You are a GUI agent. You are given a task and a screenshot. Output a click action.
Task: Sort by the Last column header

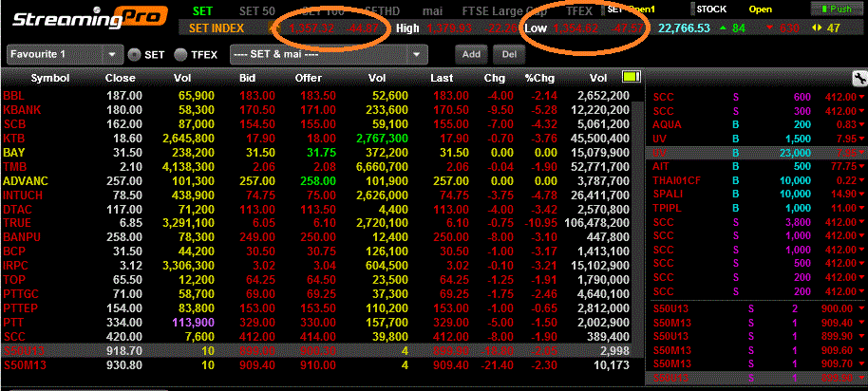click(441, 78)
